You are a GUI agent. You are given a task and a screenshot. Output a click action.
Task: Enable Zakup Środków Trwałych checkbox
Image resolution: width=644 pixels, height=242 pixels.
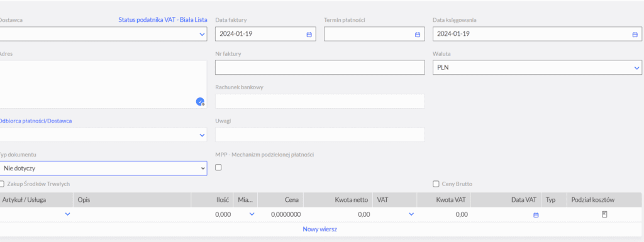(2, 184)
